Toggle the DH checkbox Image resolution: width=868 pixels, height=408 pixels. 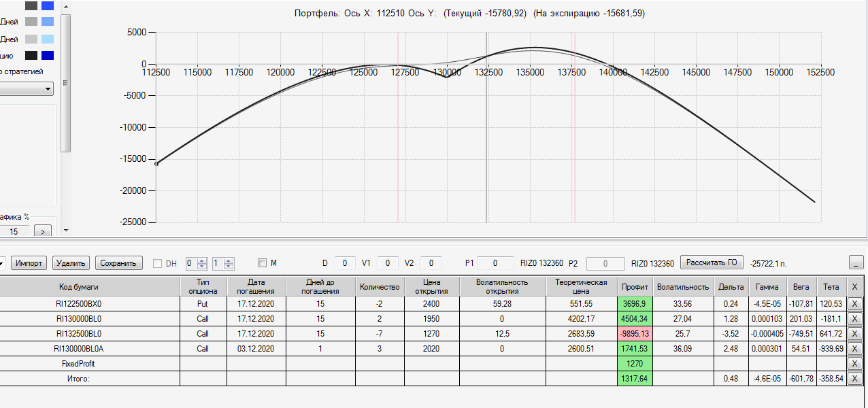(158, 263)
